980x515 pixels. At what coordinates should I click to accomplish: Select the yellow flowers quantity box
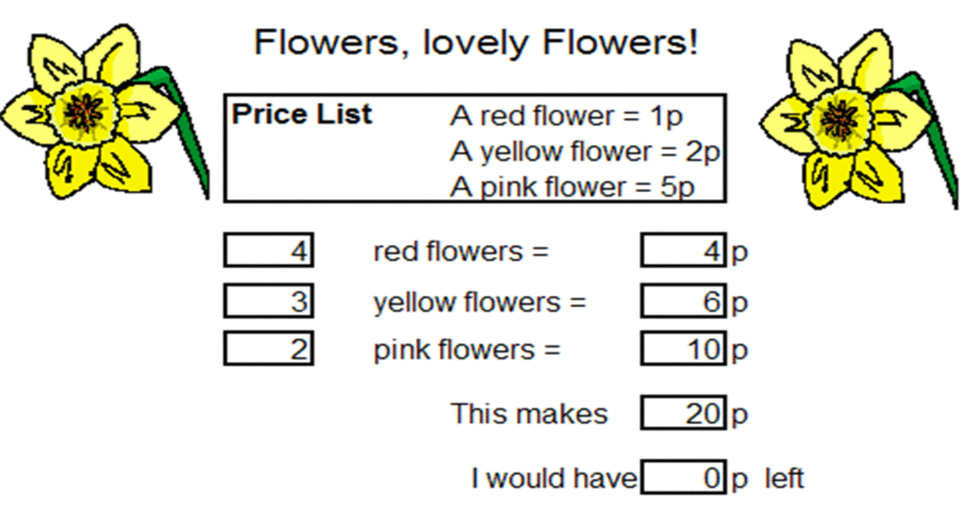tap(269, 301)
